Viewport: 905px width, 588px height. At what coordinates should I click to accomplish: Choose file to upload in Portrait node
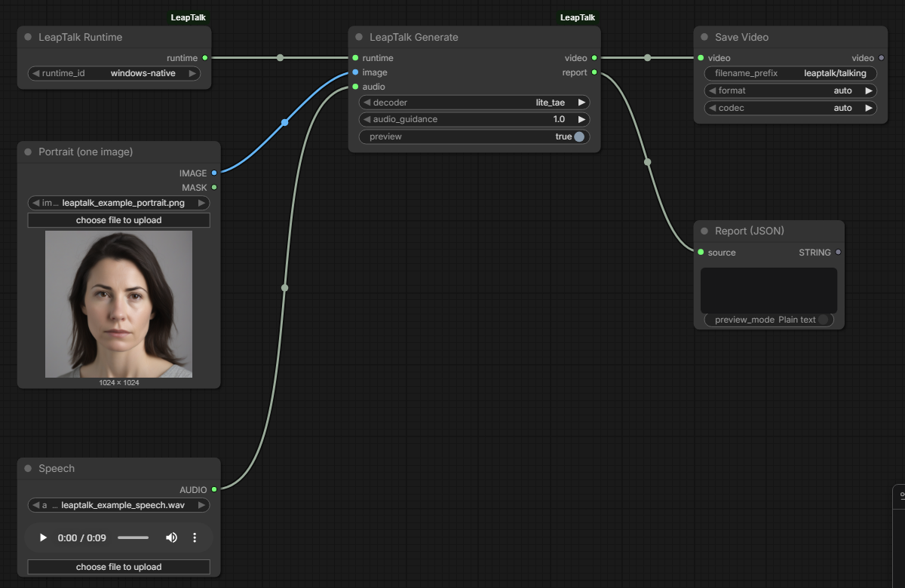(118, 220)
